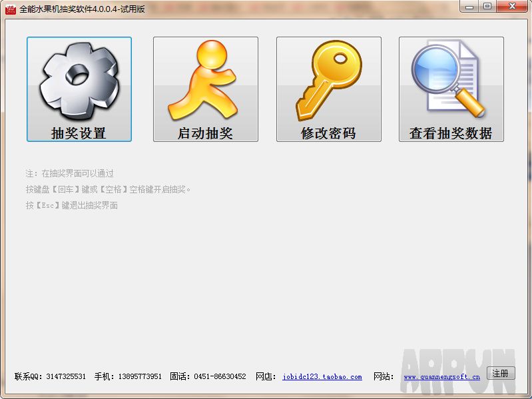Screen dimensions: 532x399
Task: Click QQ contact number 3147325531
Action: 66,376
